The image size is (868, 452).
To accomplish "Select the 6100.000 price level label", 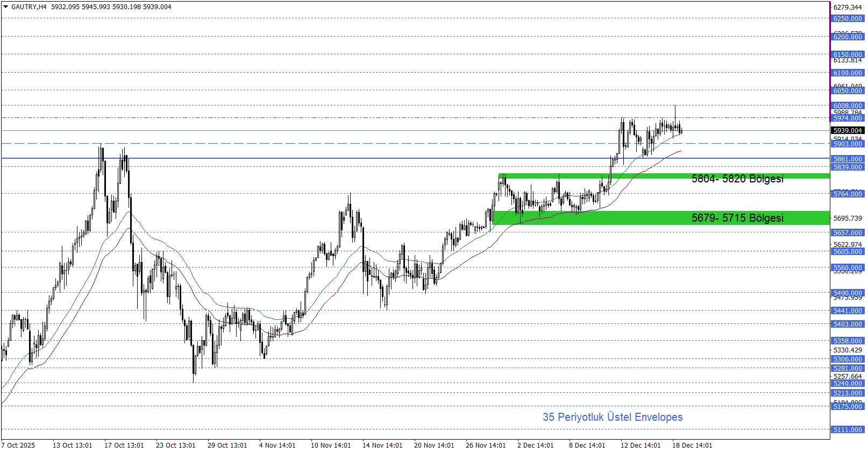I will 848,73.
